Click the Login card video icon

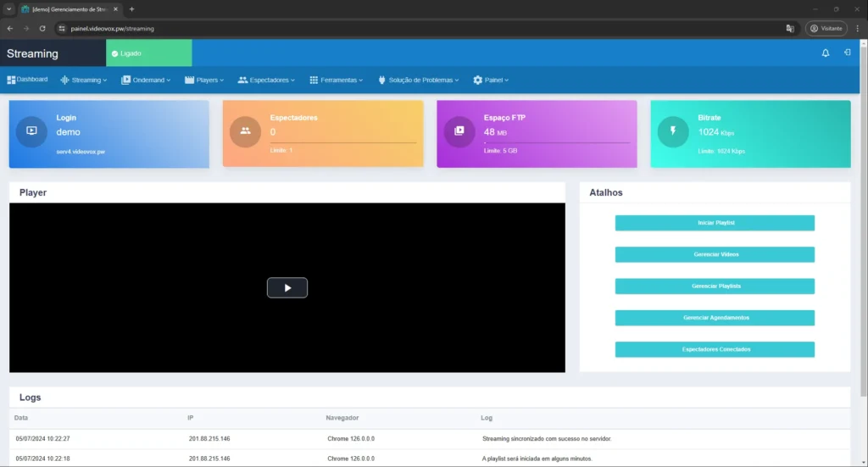[31, 131]
